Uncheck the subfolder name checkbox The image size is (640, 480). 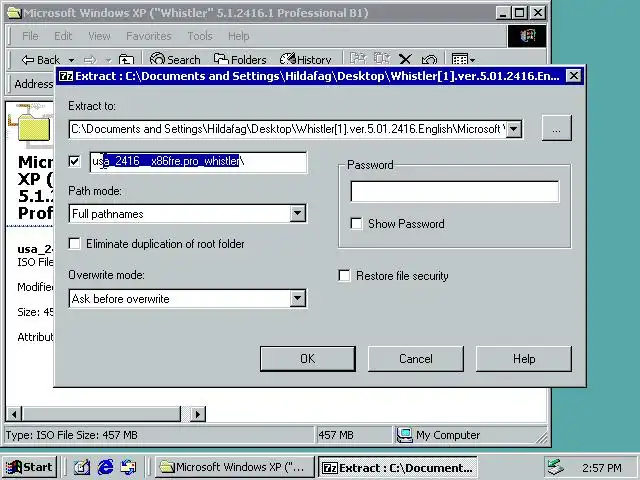[x=74, y=161]
